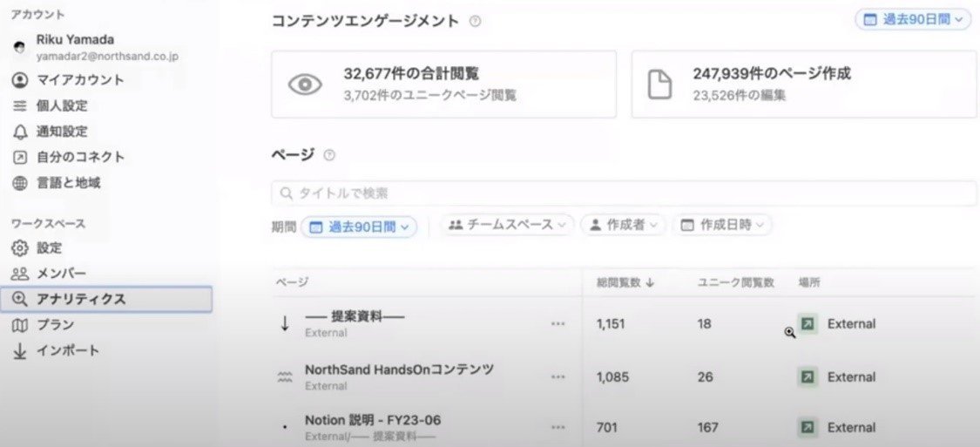The image size is (980, 447).
Task: Sort by the 総閲覧数 column header
Action: pos(625,282)
